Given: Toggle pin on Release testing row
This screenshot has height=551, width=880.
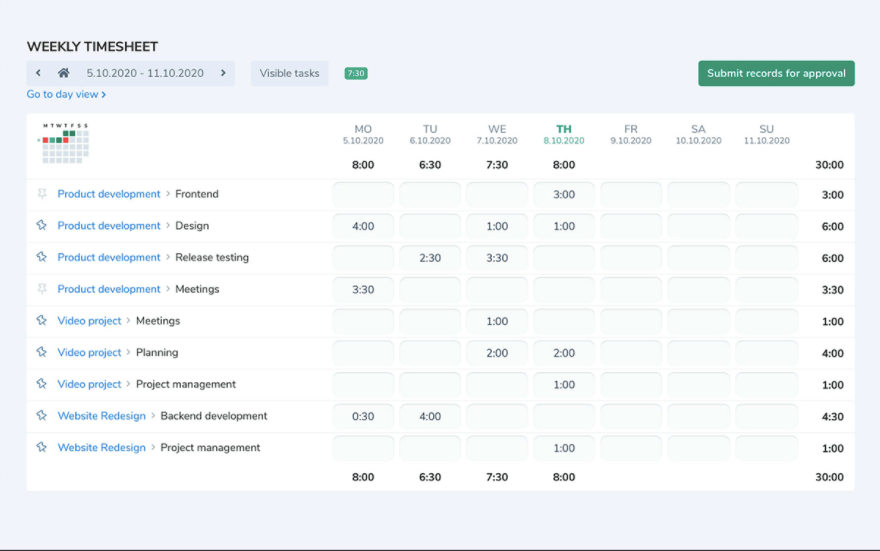Looking at the screenshot, I should pyautogui.click(x=42, y=257).
